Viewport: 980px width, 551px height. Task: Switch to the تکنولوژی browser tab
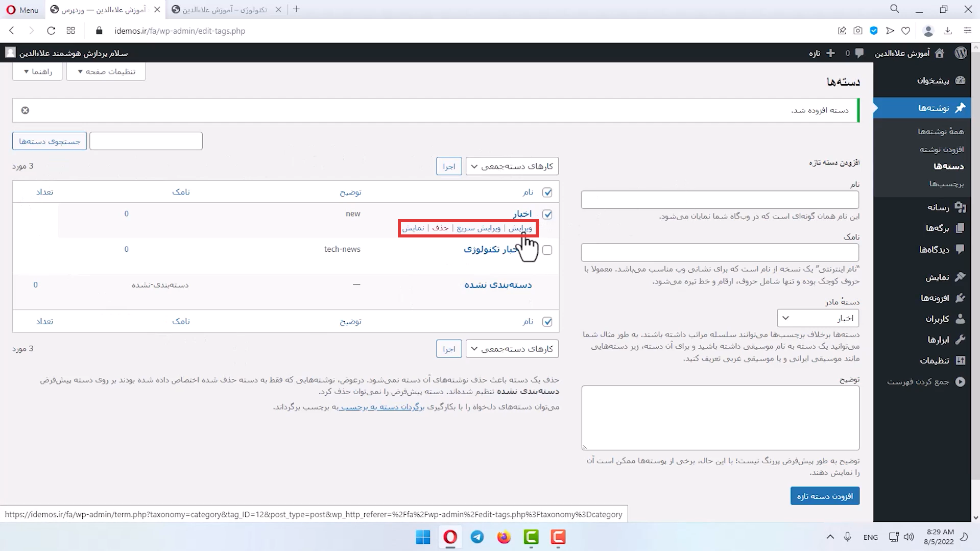click(x=225, y=10)
